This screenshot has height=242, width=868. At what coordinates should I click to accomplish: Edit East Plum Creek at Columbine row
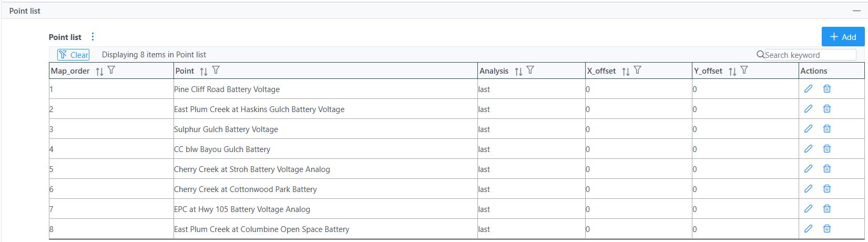pos(808,229)
